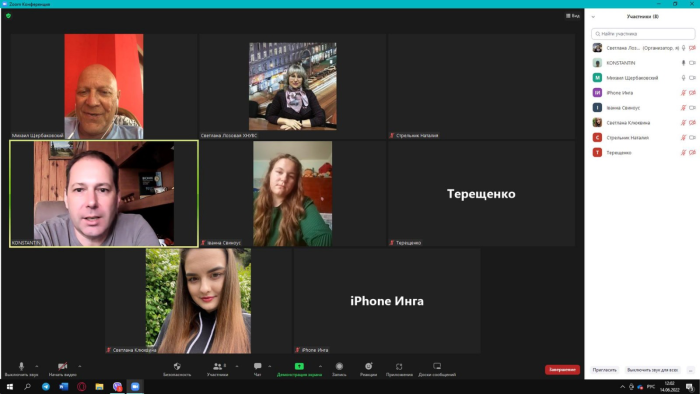Toggle microphone icon for Михаил Щербаковский

[x=683, y=78]
